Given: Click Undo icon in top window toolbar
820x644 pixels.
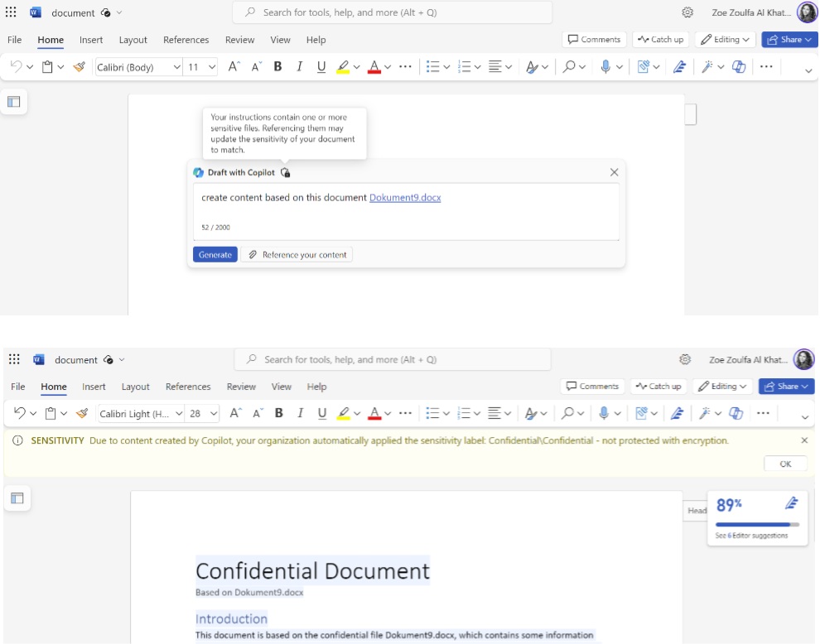Looking at the screenshot, I should [17, 66].
